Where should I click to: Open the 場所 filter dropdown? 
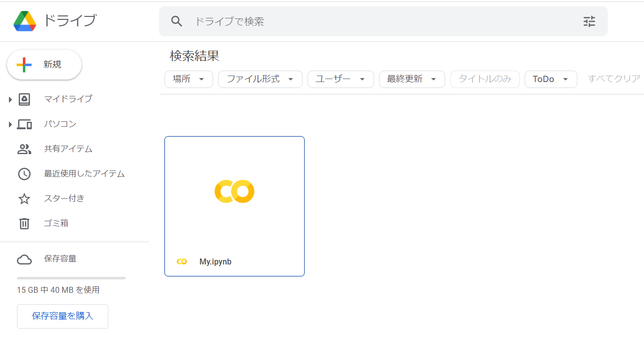[x=189, y=79]
